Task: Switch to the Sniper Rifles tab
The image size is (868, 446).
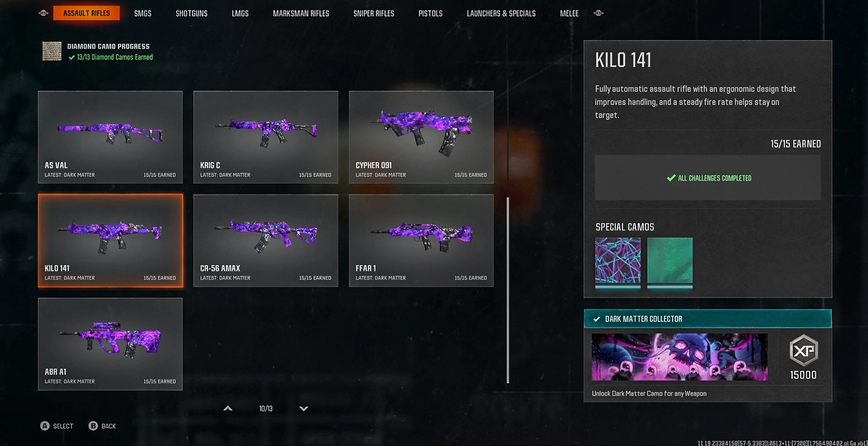Action: (374, 13)
